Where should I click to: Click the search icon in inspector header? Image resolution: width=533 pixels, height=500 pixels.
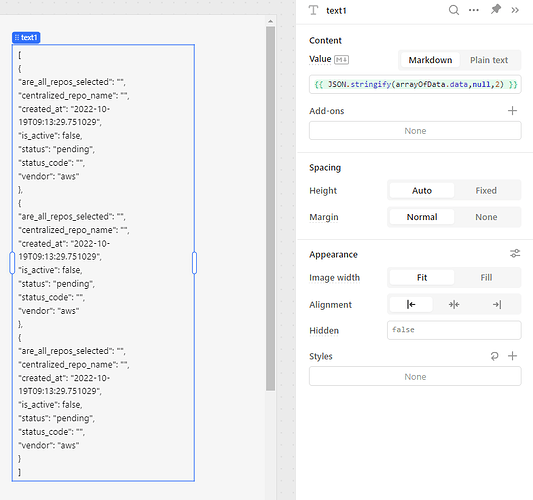454,10
